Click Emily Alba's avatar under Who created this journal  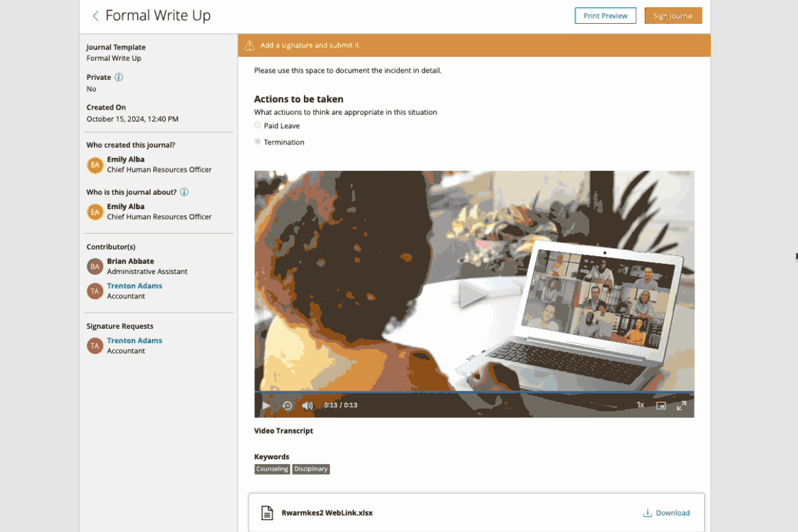pyautogui.click(x=95, y=164)
